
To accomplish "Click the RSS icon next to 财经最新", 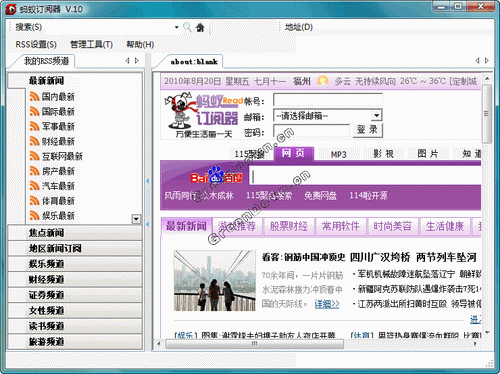I will [x=35, y=141].
